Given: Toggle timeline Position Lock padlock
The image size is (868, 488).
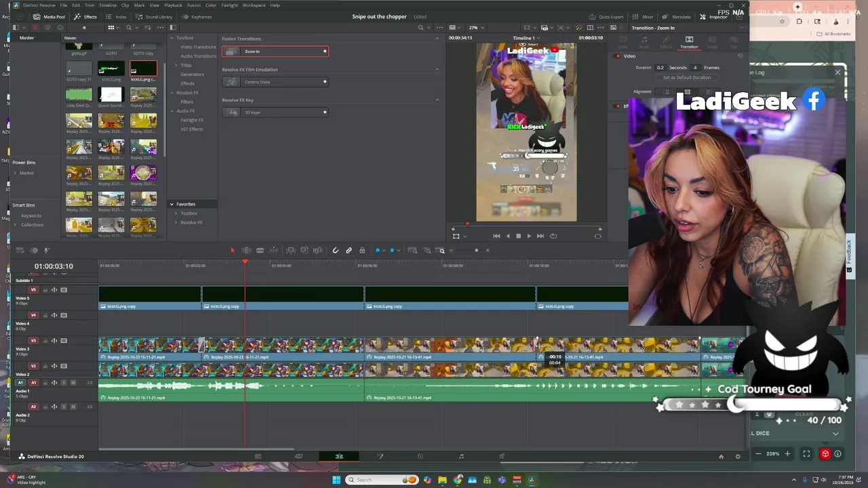Looking at the screenshot, I should pyautogui.click(x=362, y=251).
